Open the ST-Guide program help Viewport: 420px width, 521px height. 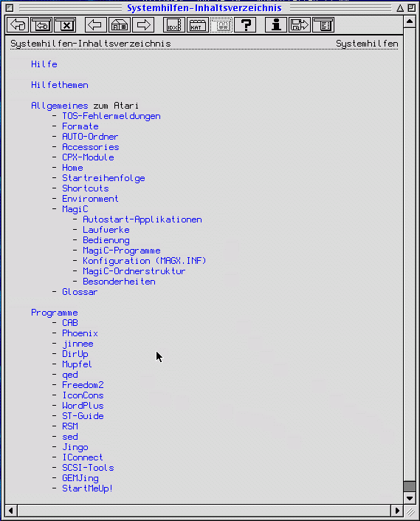[x=83, y=416]
